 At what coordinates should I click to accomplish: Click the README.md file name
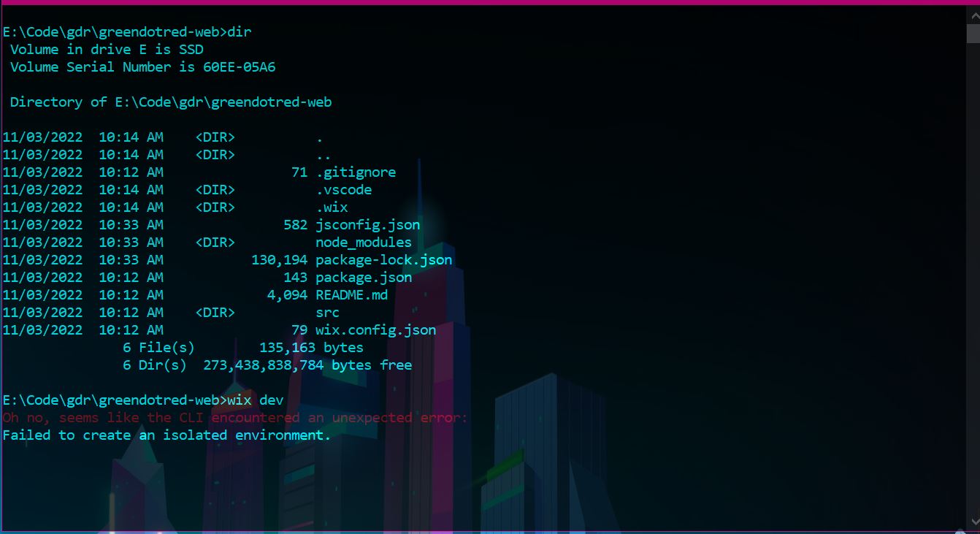pos(352,295)
